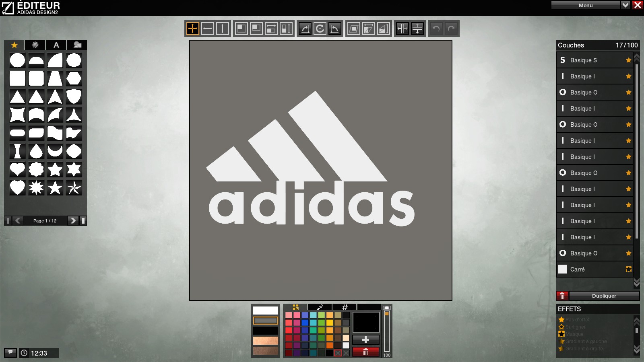644x362 pixels.
Task: Open the picture images tab
Action: tap(77, 45)
